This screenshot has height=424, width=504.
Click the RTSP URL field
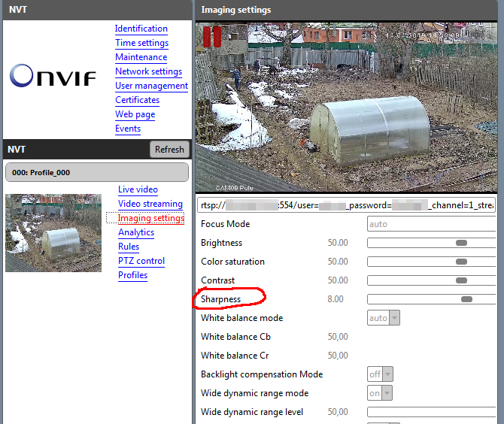(x=346, y=205)
